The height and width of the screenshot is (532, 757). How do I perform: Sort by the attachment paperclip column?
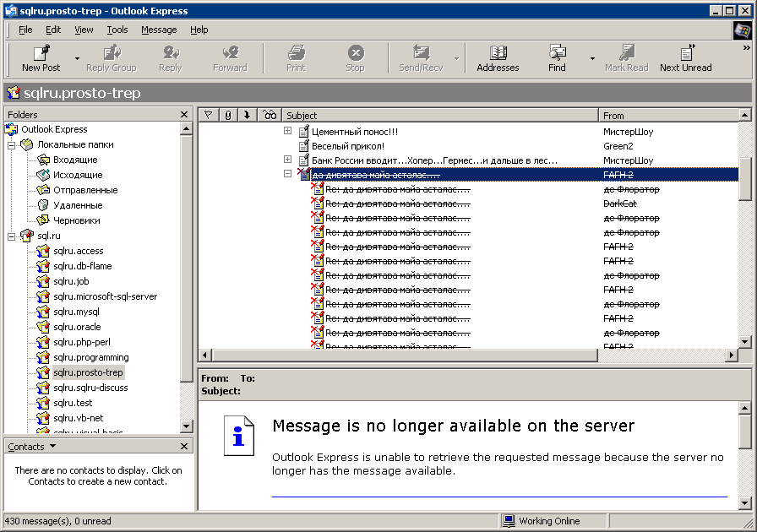tap(228, 115)
